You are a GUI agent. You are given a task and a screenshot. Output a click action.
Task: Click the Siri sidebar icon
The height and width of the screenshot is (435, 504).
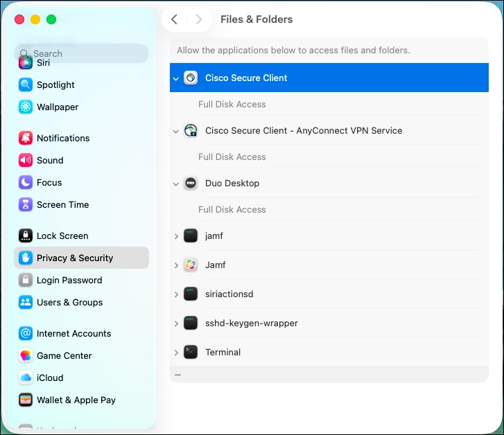pos(26,62)
